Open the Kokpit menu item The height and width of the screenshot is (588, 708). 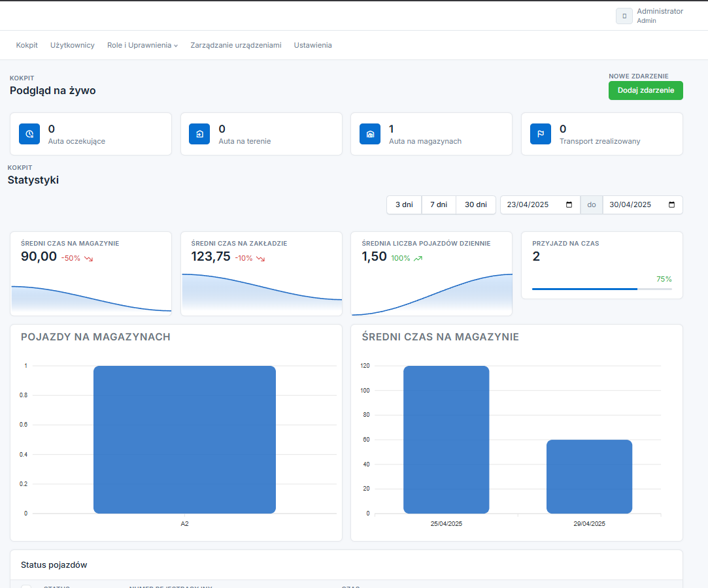(x=27, y=45)
